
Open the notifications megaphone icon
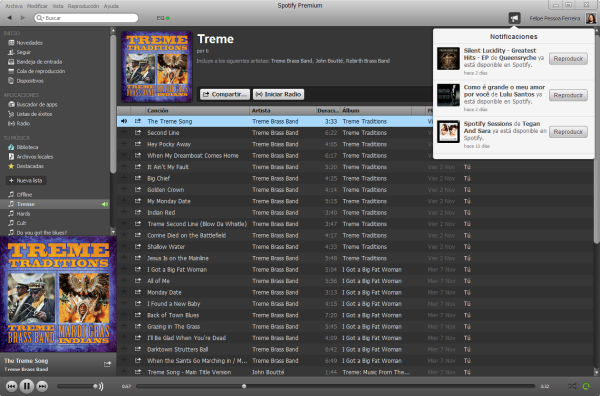tap(514, 18)
